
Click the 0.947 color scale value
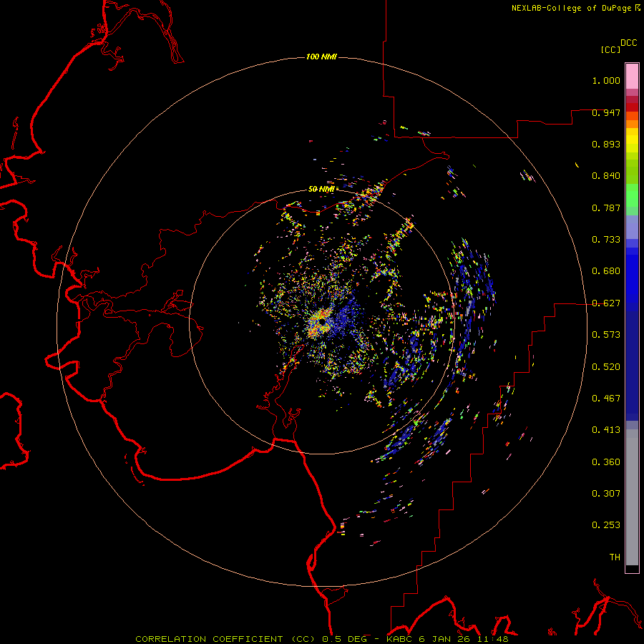pyautogui.click(x=606, y=112)
